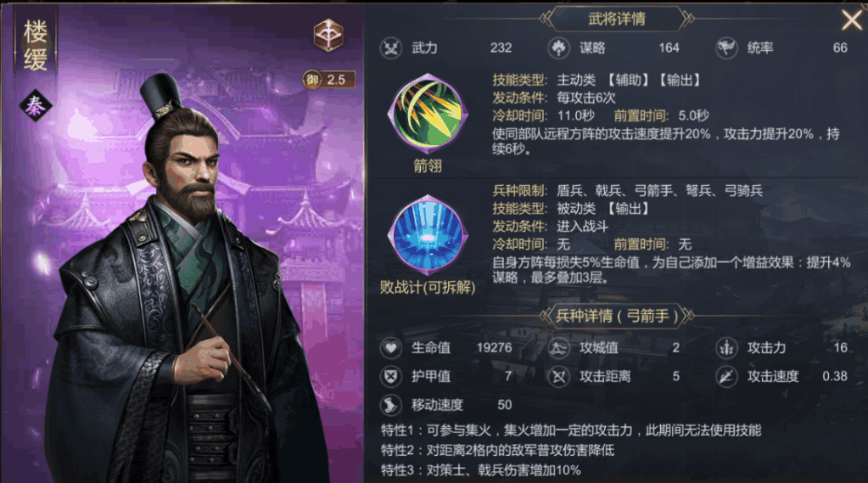Click the crossbow troop-type icon above the portrait
868x483 pixels.
[328, 34]
